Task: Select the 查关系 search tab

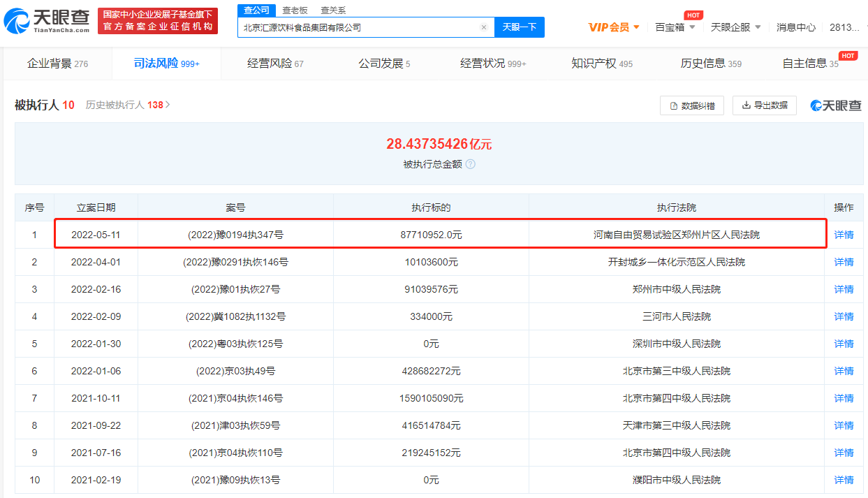Action: (333, 10)
